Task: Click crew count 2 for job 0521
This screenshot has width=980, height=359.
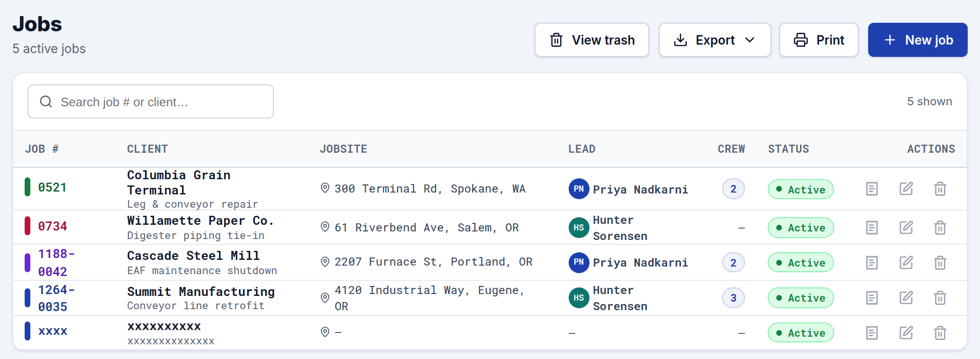Action: pos(733,189)
